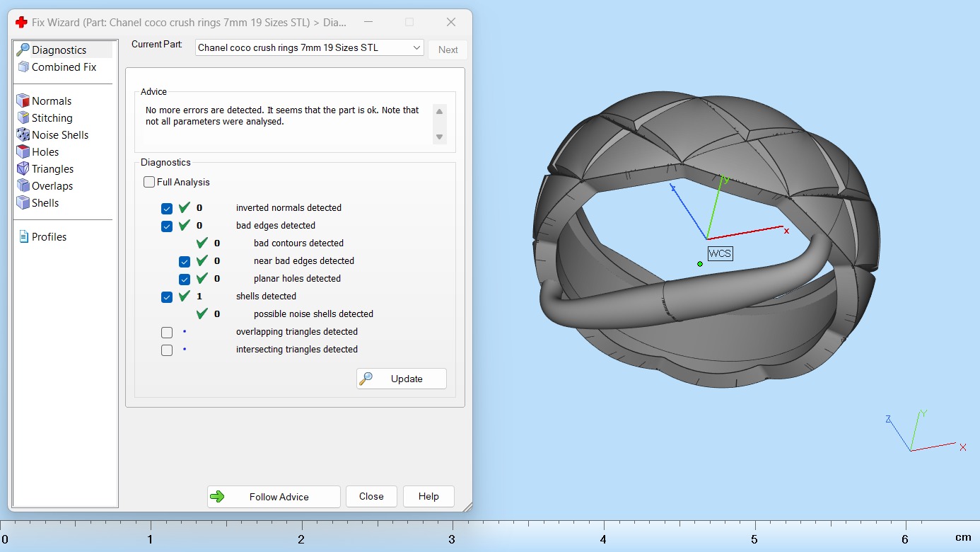
Task: Enable the Full Analysis checkbox
Action: coord(149,182)
